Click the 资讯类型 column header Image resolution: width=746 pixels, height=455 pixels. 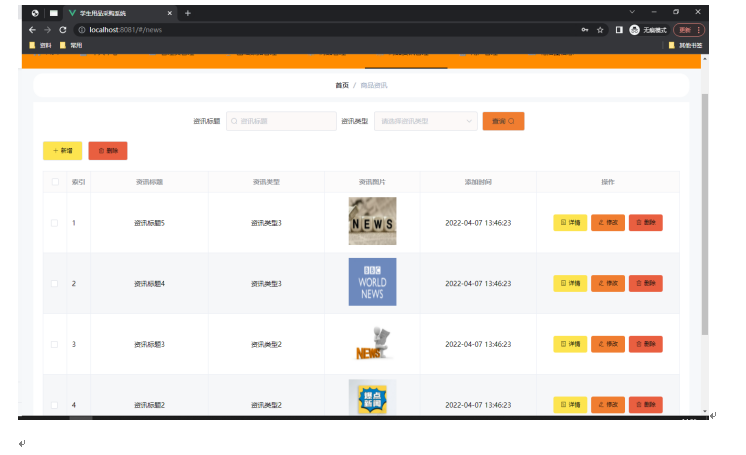(266, 182)
